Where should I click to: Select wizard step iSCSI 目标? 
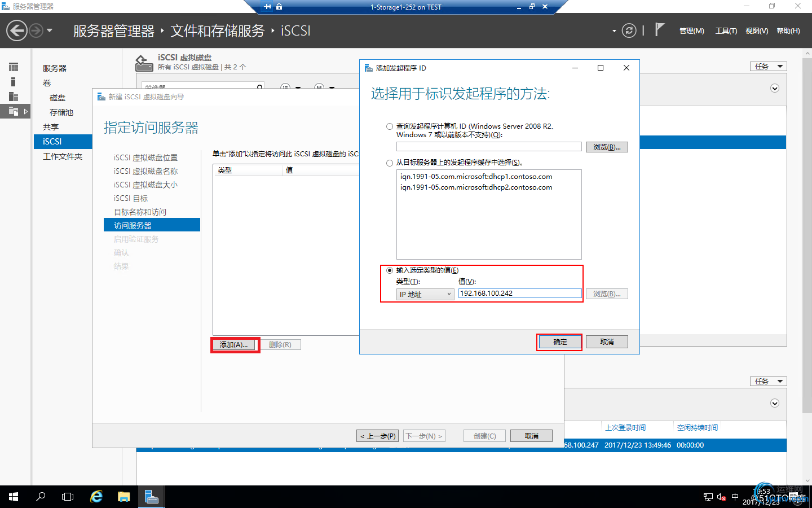(x=131, y=199)
